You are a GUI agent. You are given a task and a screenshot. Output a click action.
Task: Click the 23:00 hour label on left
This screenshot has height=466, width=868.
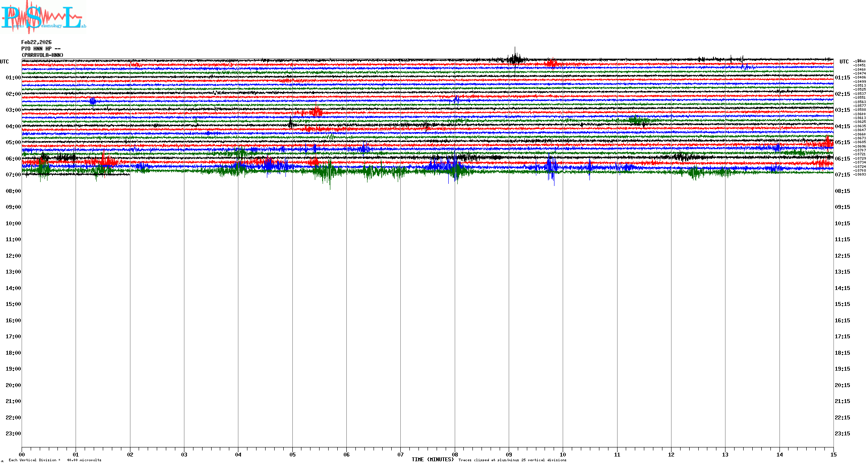pyautogui.click(x=13, y=434)
